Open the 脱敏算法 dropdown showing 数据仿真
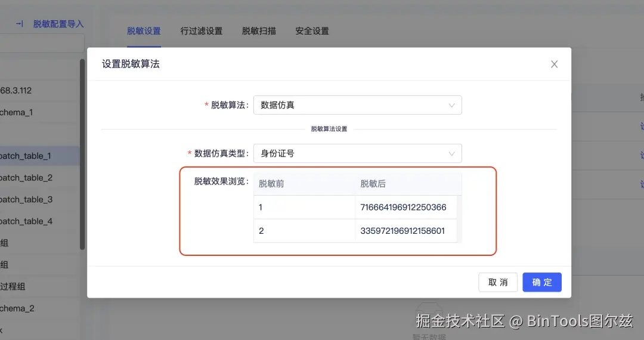 tap(357, 105)
